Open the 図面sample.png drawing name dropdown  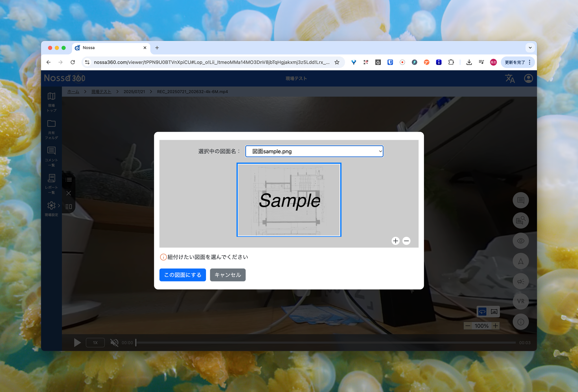pyautogui.click(x=314, y=151)
